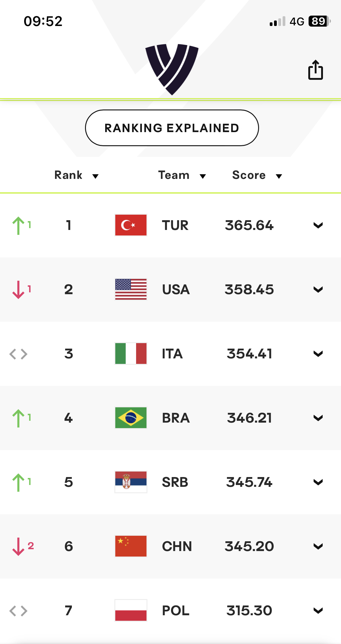Open the Ranking Explained page
The image size is (341, 644).
pyautogui.click(x=172, y=128)
